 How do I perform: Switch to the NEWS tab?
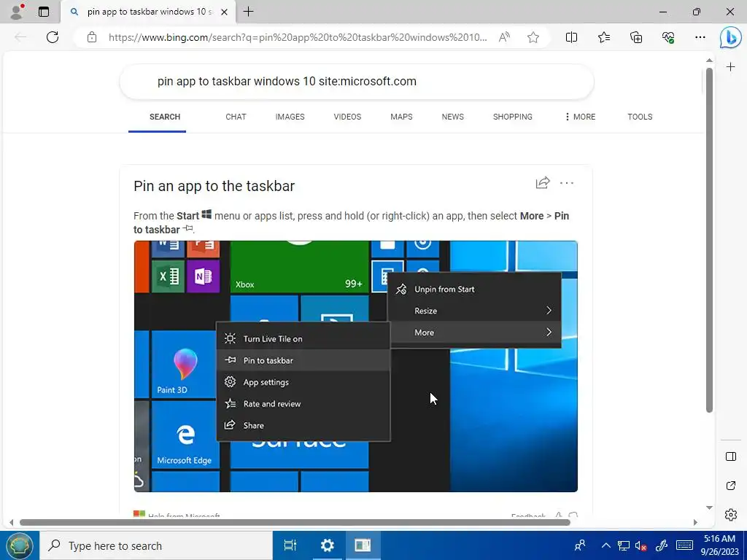[452, 117]
